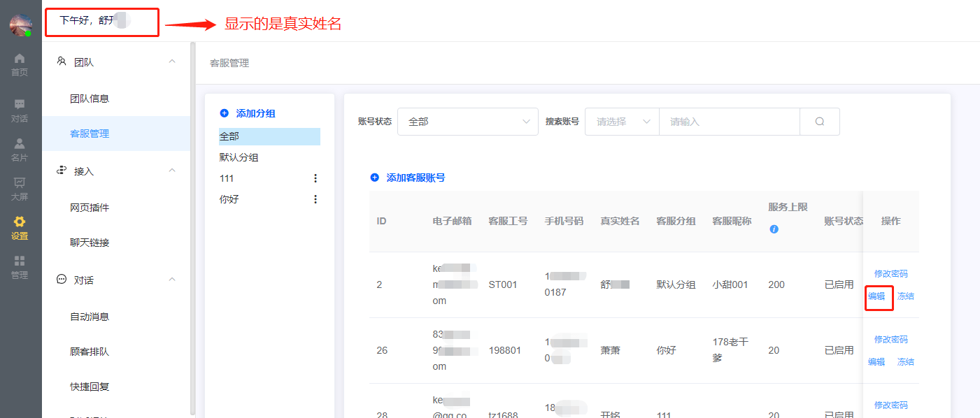980x418 pixels.
Task: Open the 自动消息 menu item
Action: tap(90, 317)
